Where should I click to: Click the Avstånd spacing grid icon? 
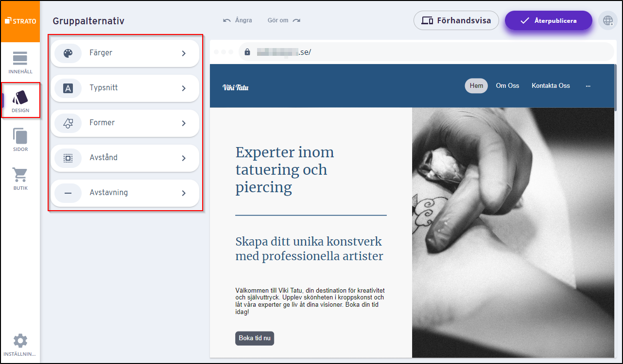tap(68, 158)
